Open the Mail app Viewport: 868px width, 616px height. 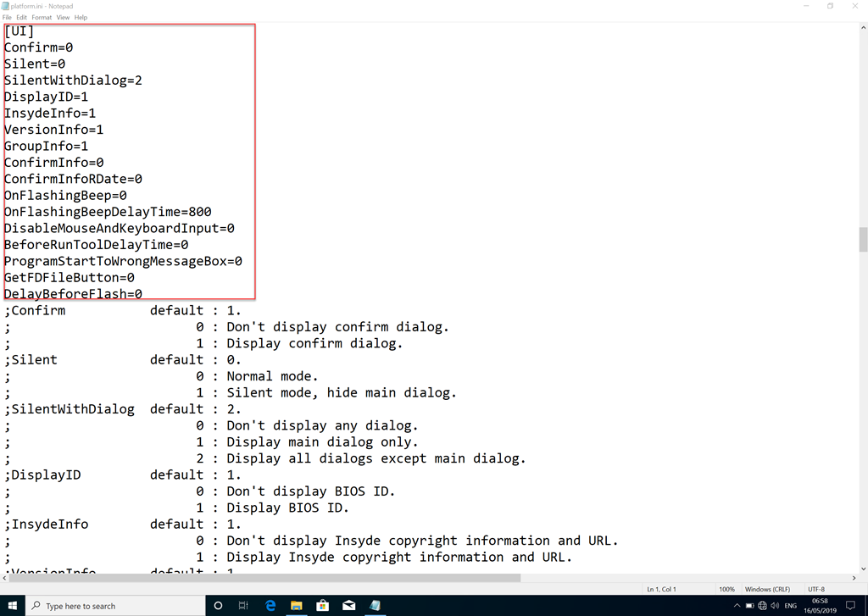348,606
